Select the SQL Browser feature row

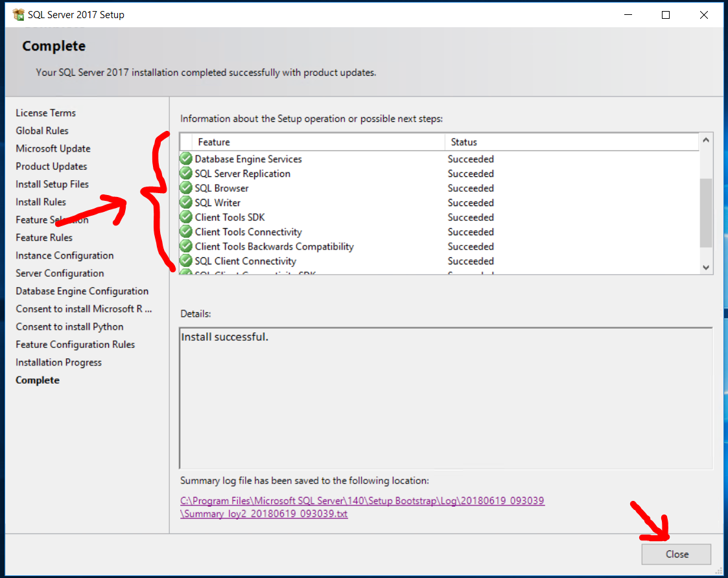pos(440,188)
